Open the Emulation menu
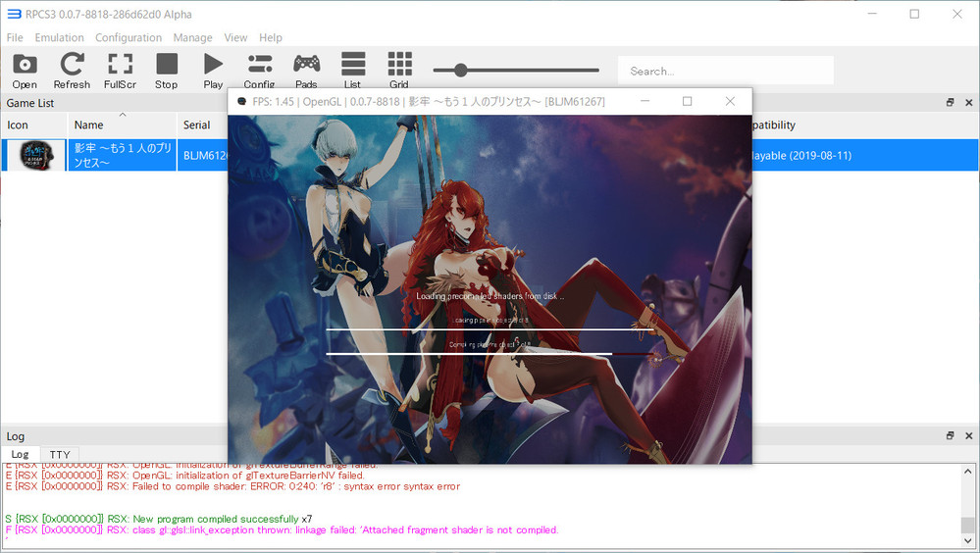This screenshot has width=980, height=553. pyautogui.click(x=60, y=37)
